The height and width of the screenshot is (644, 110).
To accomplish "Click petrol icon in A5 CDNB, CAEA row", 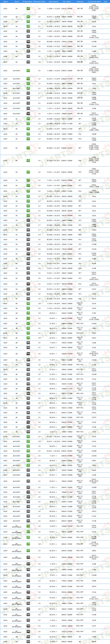I will (x=28, y=119).
